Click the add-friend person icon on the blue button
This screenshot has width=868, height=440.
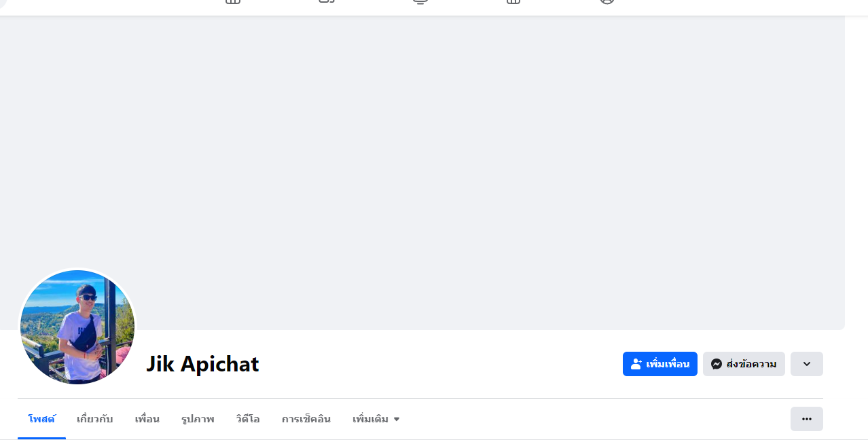tap(636, 364)
